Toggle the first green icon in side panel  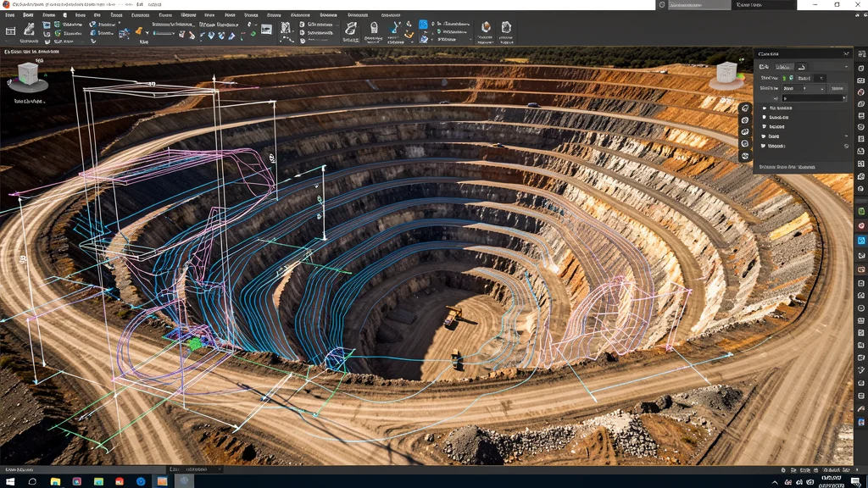tap(784, 78)
